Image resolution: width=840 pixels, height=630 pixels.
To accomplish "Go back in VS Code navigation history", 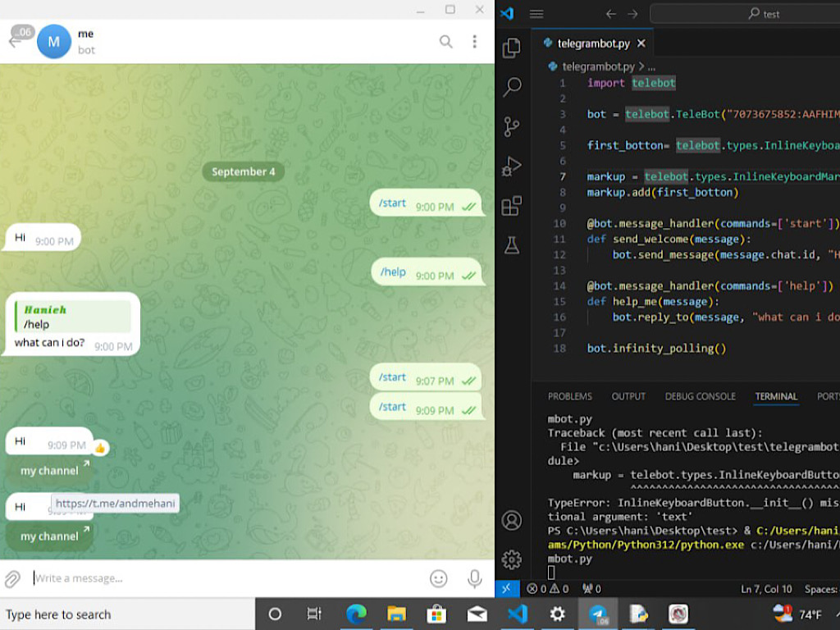I will point(610,14).
